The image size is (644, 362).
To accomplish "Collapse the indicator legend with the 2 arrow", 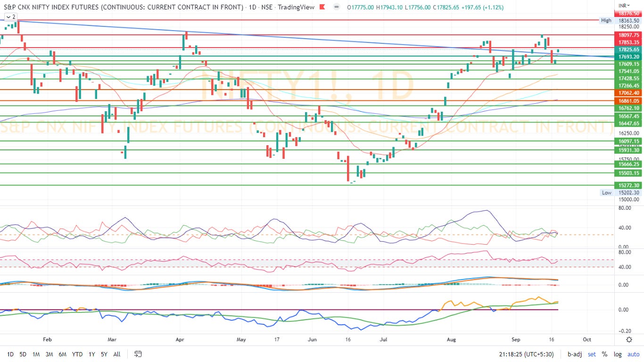I will click(11, 16).
